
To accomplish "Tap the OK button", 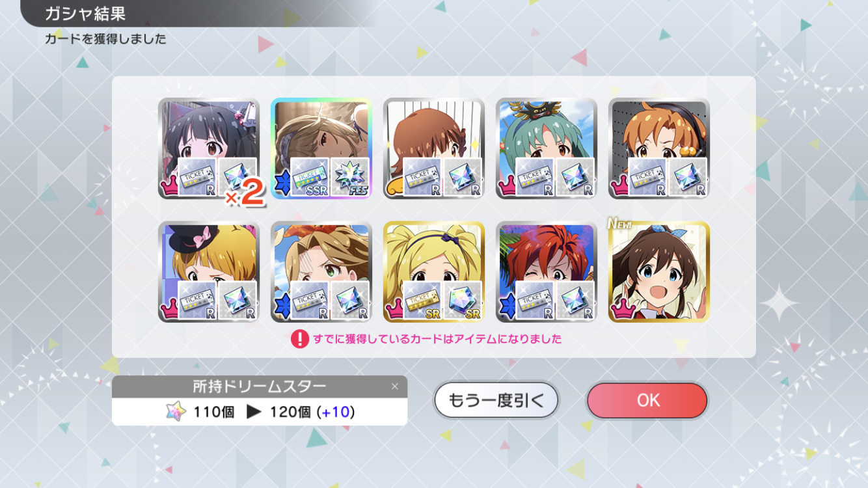I will pyautogui.click(x=647, y=400).
